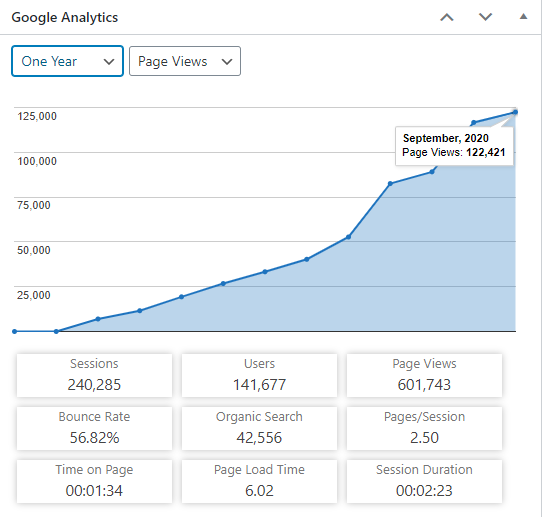Screen dimensions: 542x517
Task: Click the first data point at chart's left edge
Action: [x=15, y=331]
